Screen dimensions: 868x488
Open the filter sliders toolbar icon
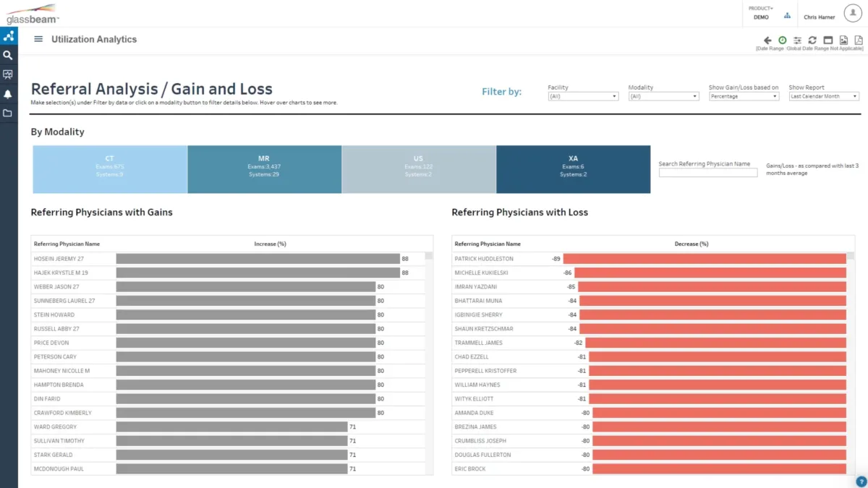pyautogui.click(x=797, y=40)
